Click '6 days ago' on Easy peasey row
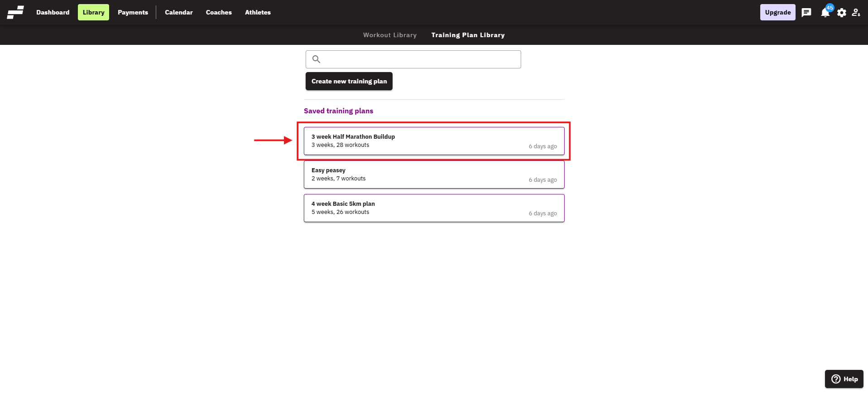This screenshot has width=868, height=393. [x=542, y=180]
